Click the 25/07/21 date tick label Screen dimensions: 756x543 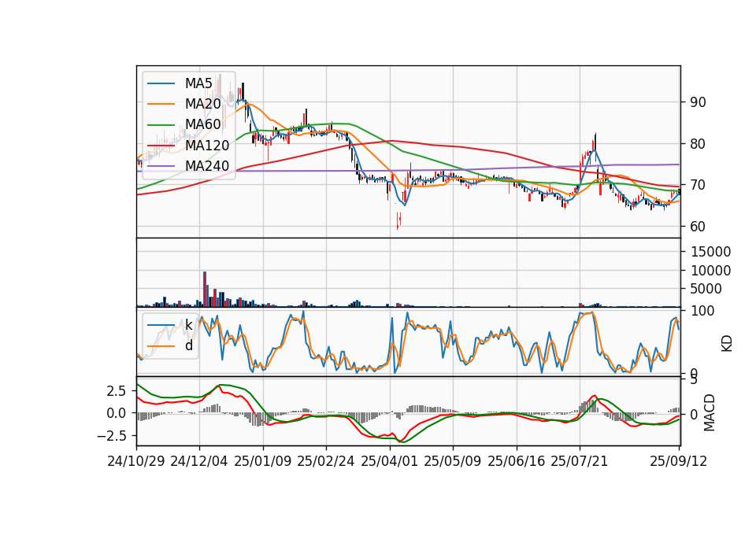click(579, 461)
